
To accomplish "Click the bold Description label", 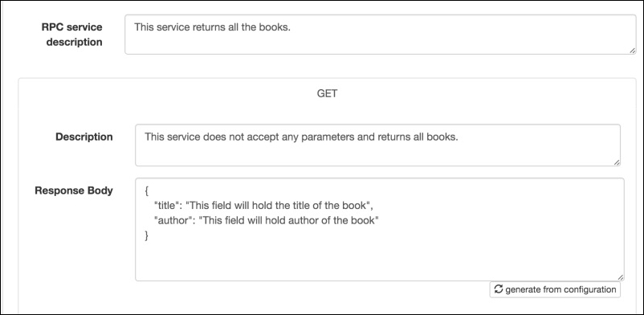I will tap(84, 137).
